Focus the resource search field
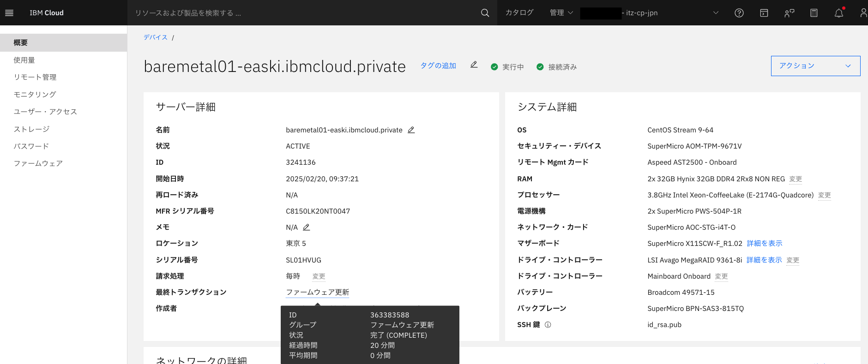The image size is (868, 364). click(305, 13)
